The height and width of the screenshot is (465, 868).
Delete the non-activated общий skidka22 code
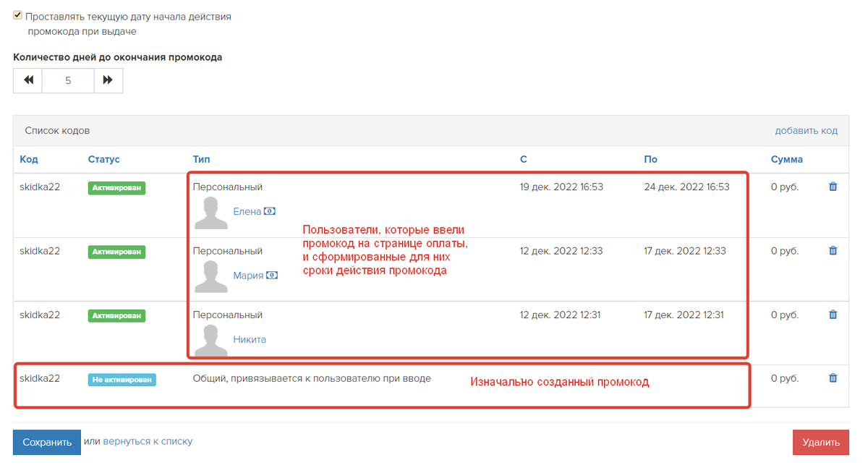coord(833,378)
